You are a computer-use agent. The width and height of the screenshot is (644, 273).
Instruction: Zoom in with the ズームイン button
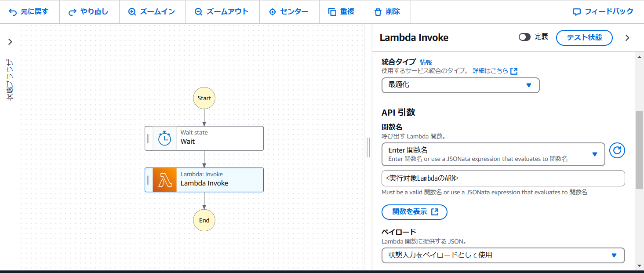click(152, 12)
